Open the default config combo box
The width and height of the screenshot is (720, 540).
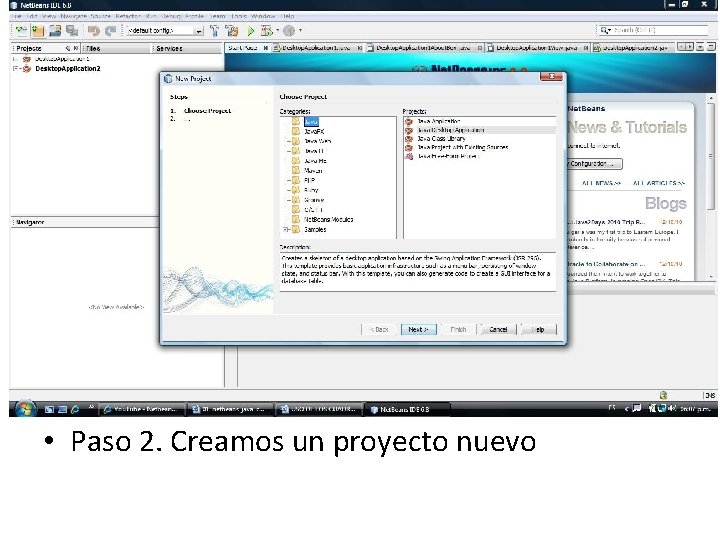[x=165, y=31]
